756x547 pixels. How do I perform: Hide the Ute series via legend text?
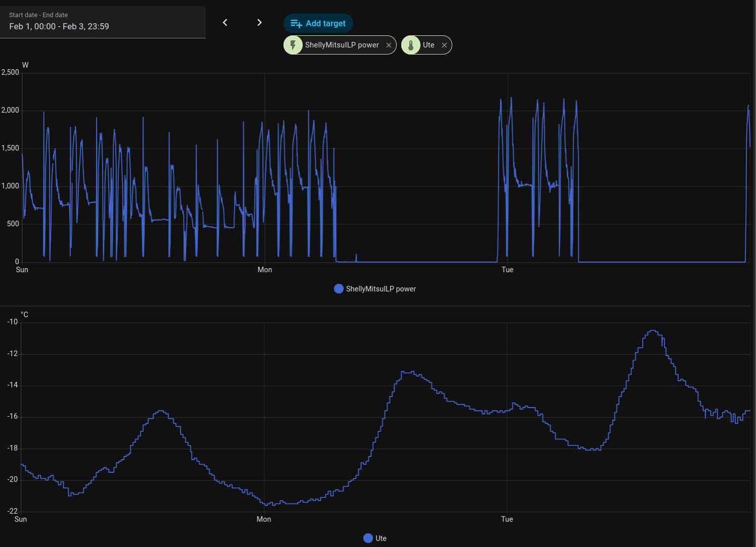[x=381, y=538]
